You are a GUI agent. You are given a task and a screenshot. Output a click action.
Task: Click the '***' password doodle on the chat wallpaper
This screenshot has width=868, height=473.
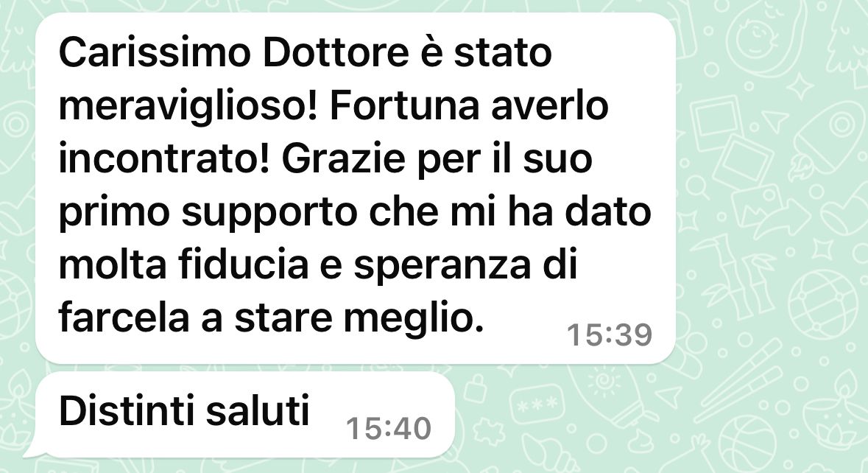[x=537, y=405]
